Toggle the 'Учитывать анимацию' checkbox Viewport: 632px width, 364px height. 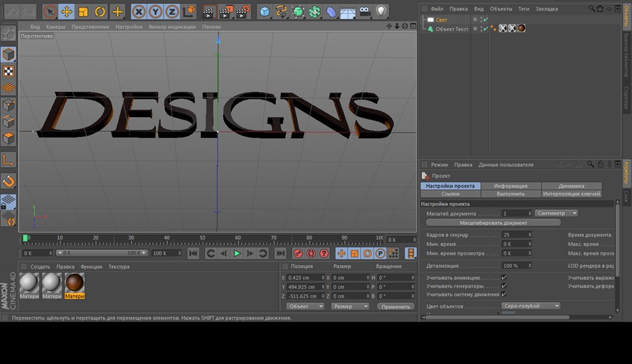click(504, 278)
